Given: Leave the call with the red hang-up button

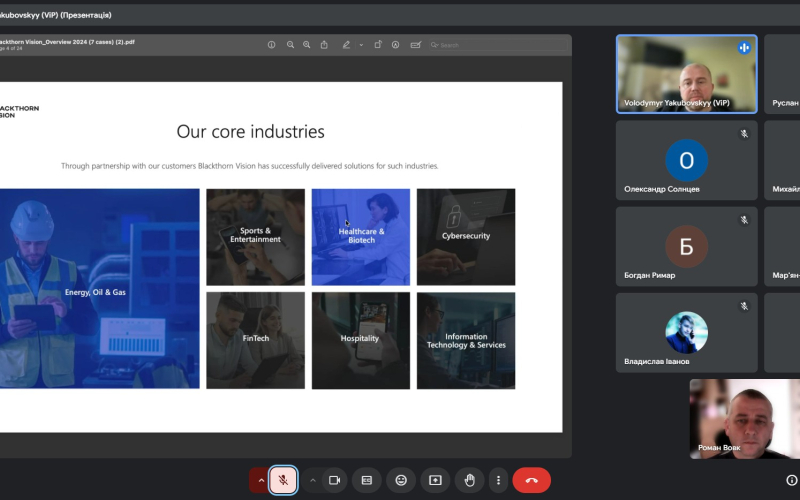Looking at the screenshot, I should (532, 480).
